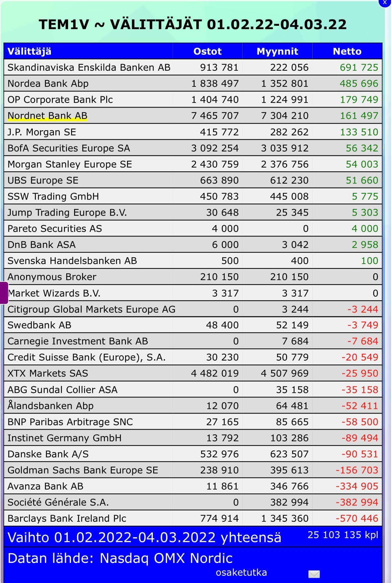Click Goldman net value -156 703
The width and height of the screenshot is (392, 583).
pos(357,470)
